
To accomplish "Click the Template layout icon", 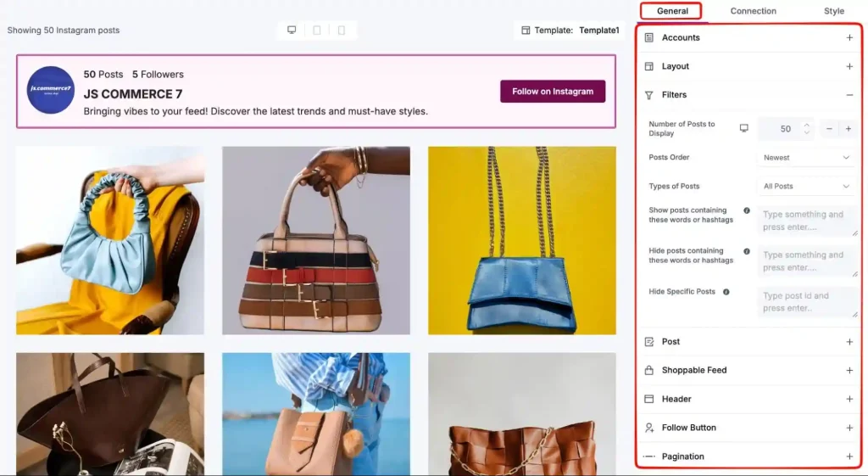I will pos(526,30).
